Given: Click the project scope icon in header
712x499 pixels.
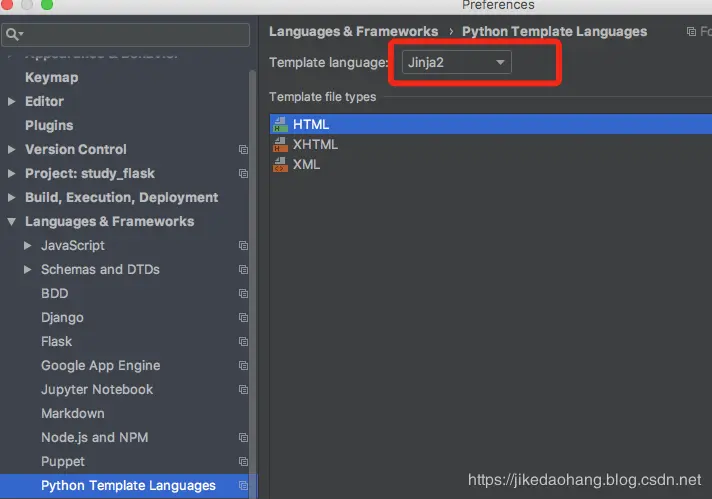Looking at the screenshot, I should 691,31.
